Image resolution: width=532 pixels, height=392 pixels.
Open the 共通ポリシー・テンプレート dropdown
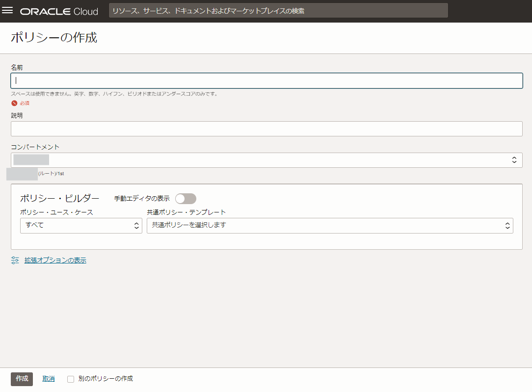coord(330,226)
